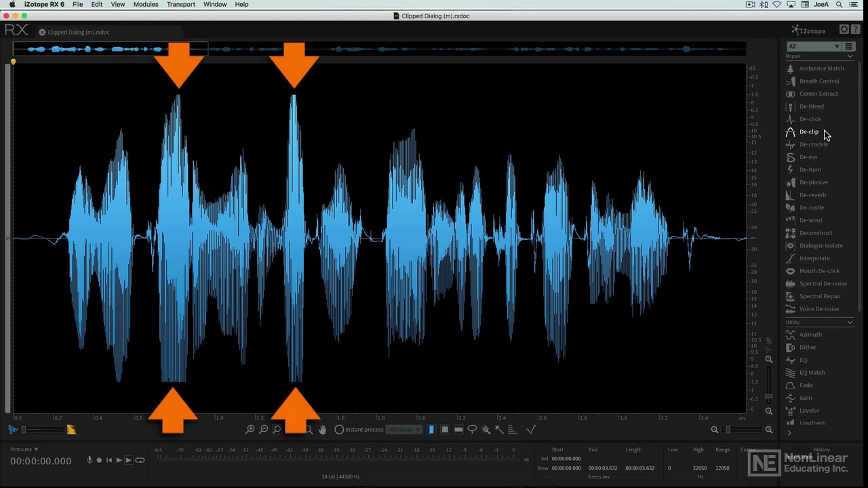This screenshot has width=868, height=488.
Task: Open the preferences gear icon
Action: [x=844, y=30]
